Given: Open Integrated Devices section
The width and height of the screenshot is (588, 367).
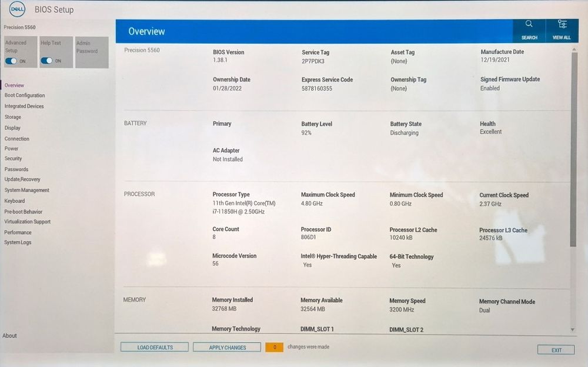Looking at the screenshot, I should [x=24, y=106].
